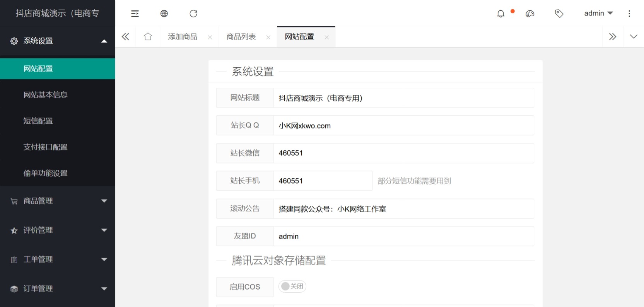The height and width of the screenshot is (307, 644).
Task: Open 支付接口配置 settings page
Action: pyautogui.click(x=45, y=147)
